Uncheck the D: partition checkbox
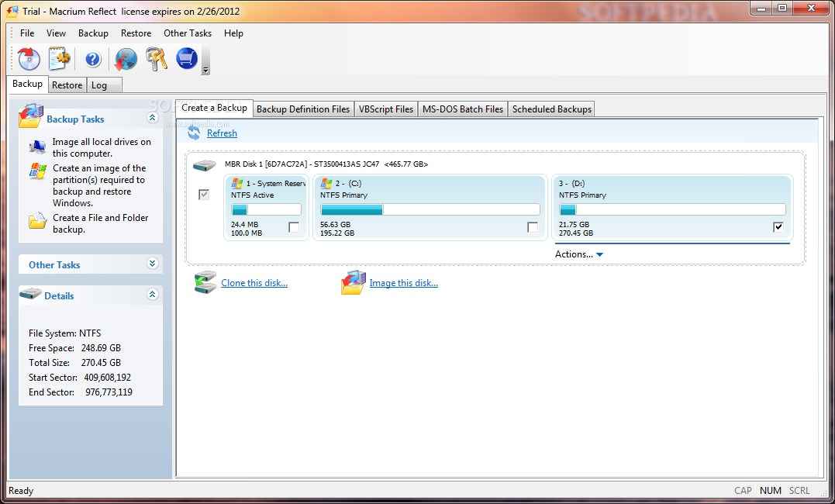This screenshot has width=835, height=504. (x=778, y=227)
